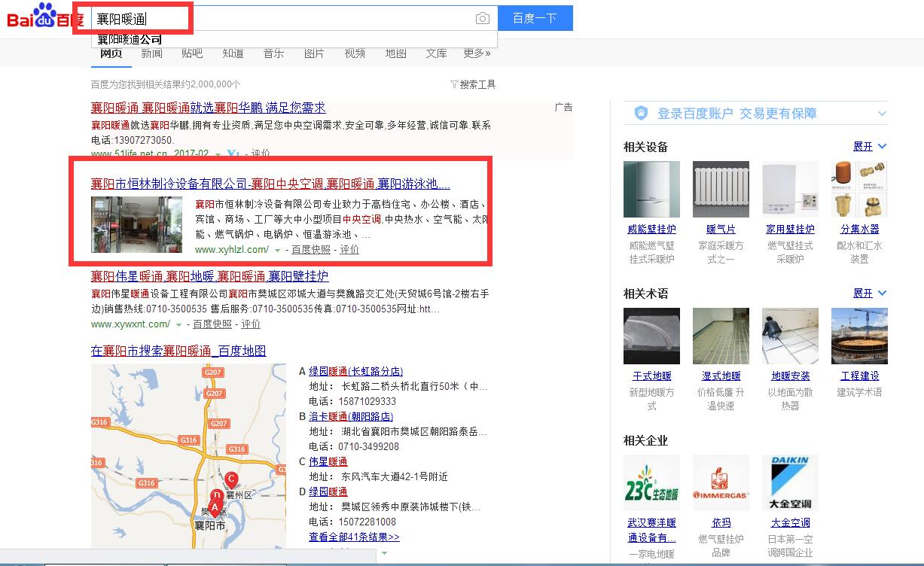924x566 pixels.
Task: Expand the dropdown arrow after www.xywxnt.com/
Action: [178, 325]
